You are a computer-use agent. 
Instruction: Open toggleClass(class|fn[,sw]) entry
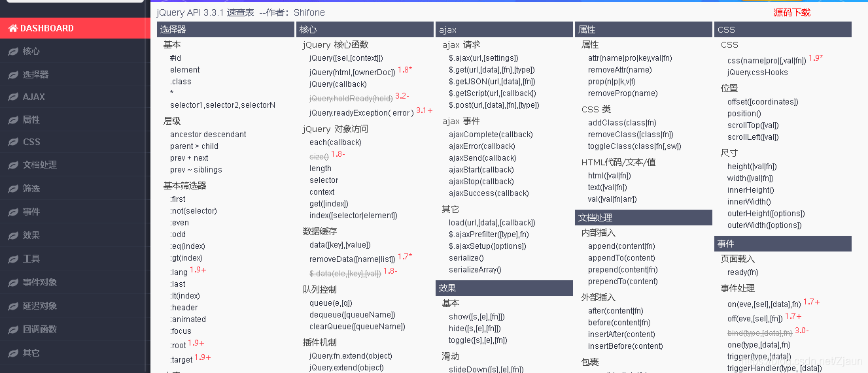[x=634, y=146]
